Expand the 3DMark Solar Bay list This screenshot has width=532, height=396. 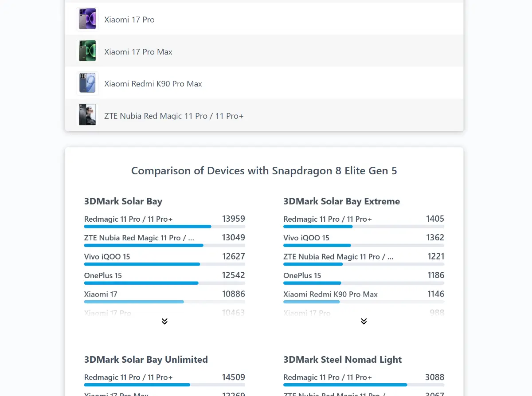(164, 321)
